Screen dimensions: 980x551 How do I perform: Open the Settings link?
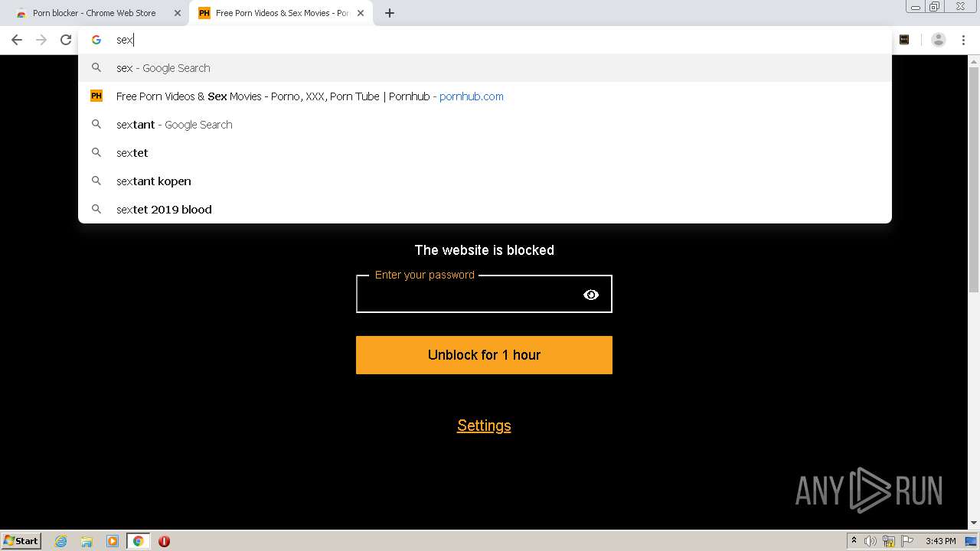tap(484, 425)
